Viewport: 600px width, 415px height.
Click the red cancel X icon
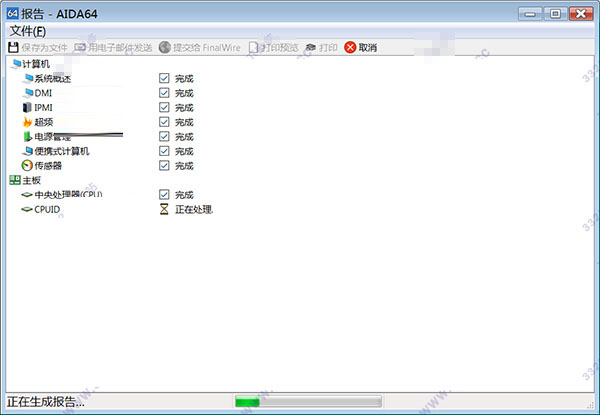click(x=350, y=47)
